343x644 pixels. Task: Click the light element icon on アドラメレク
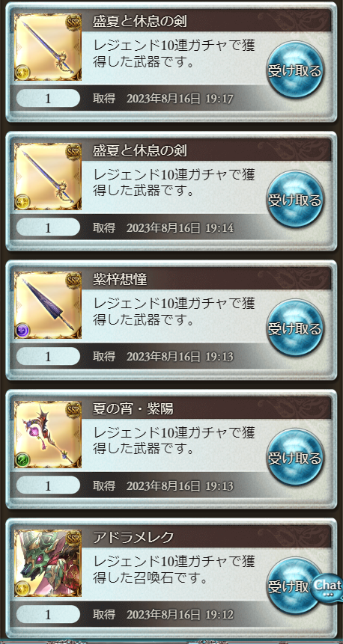pos(22,588)
